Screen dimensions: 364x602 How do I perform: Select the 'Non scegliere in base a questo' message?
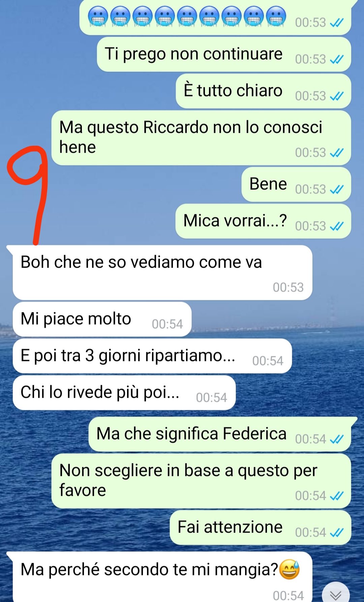click(201, 481)
